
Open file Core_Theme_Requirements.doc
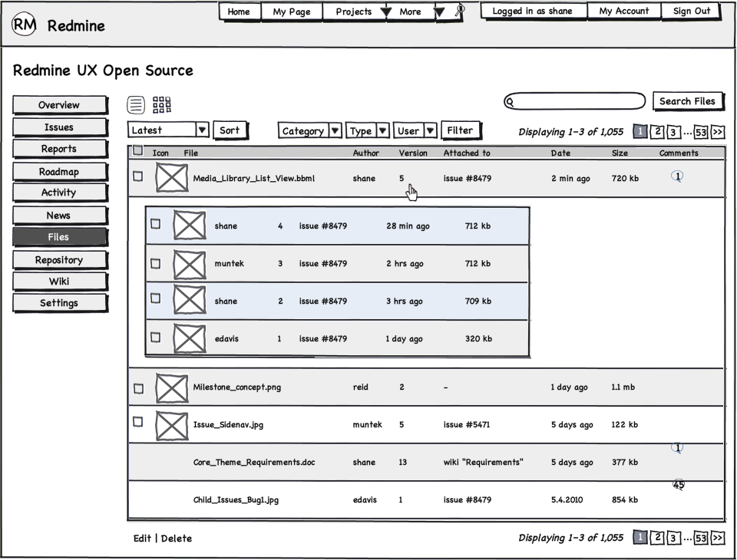(254, 463)
